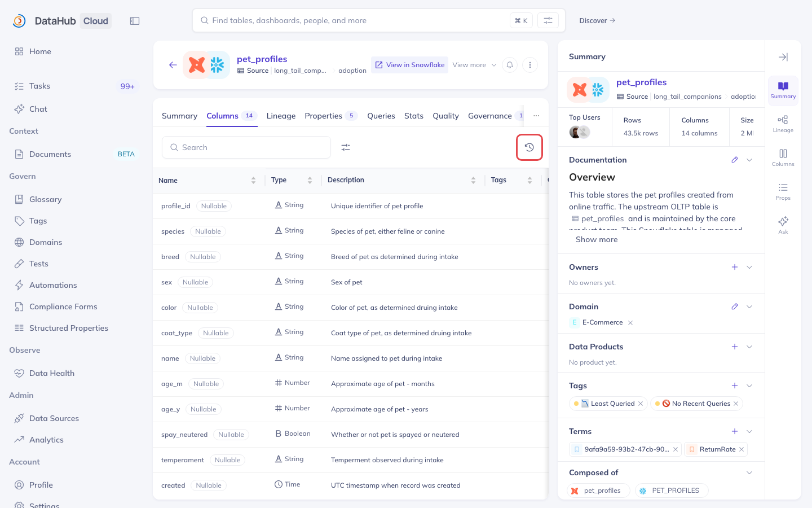The image size is (812, 508).
Task: Add an owner with the plus icon
Action: pyautogui.click(x=735, y=267)
